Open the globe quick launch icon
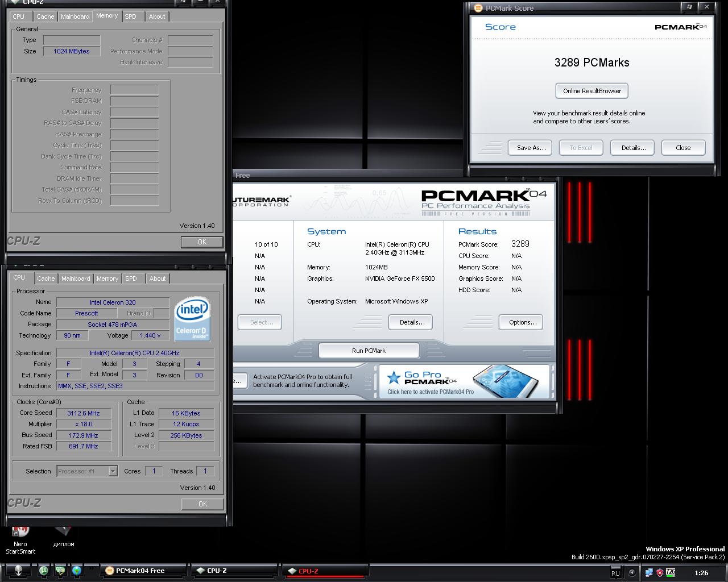Image resolution: width=728 pixels, height=582 pixels. tap(76, 571)
